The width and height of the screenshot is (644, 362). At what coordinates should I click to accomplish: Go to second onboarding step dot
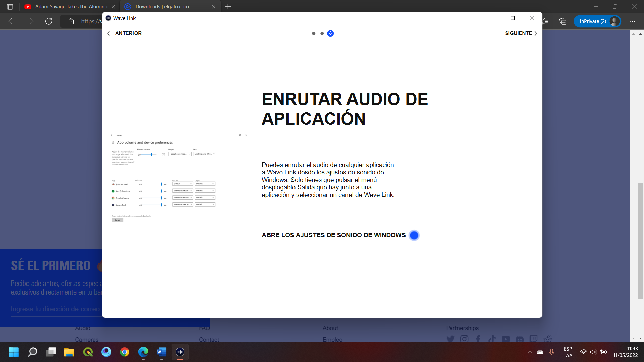click(322, 33)
